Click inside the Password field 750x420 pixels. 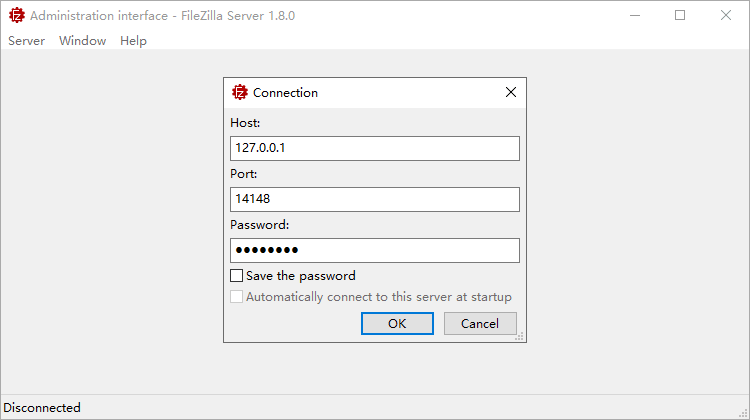click(375, 250)
